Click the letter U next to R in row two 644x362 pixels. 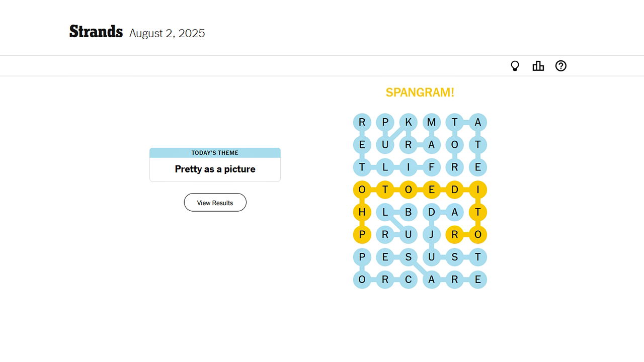[385, 144]
